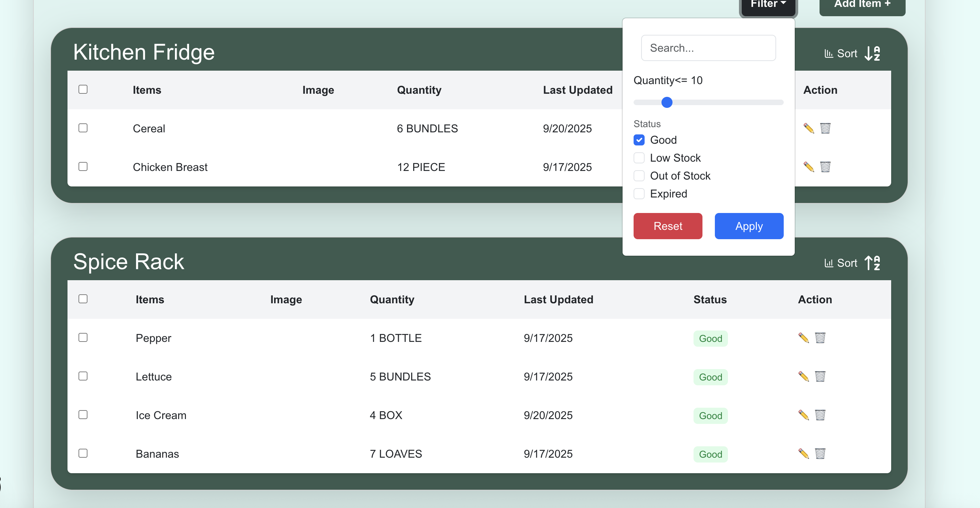Click the trash icon for Chicken Breast

point(825,167)
